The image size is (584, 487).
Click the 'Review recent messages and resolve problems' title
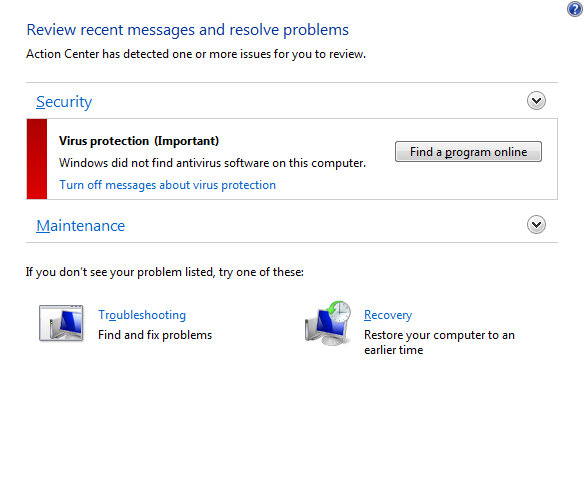coord(187,30)
